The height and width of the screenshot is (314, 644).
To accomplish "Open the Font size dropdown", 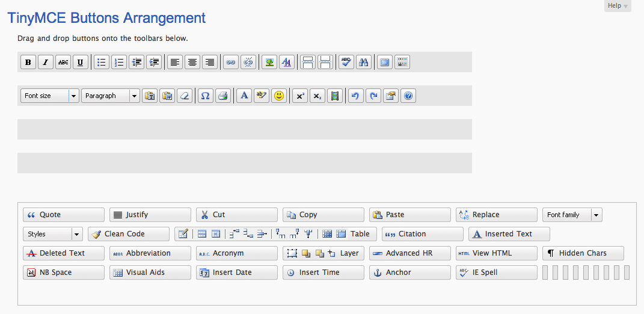I will point(50,96).
